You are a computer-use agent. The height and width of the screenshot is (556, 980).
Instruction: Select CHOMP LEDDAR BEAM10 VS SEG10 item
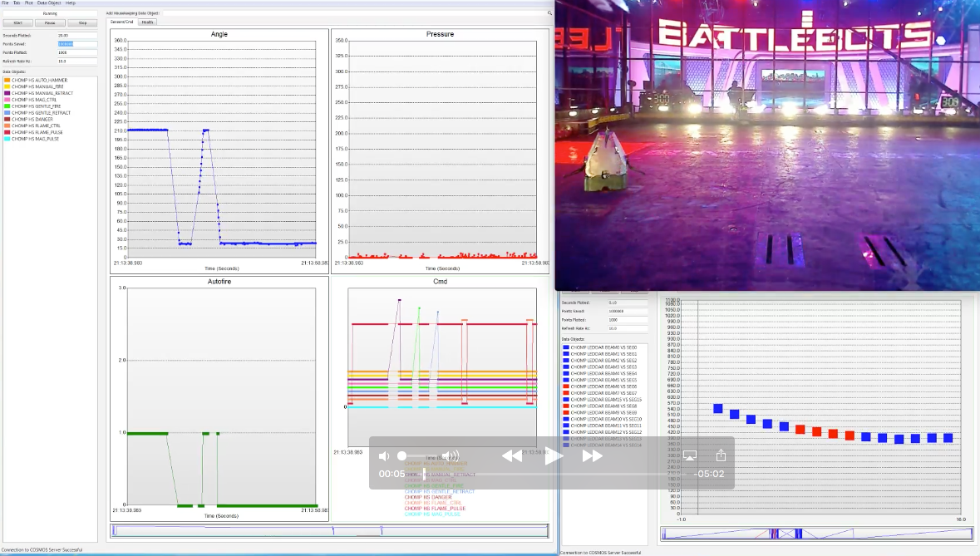pyautogui.click(x=603, y=419)
